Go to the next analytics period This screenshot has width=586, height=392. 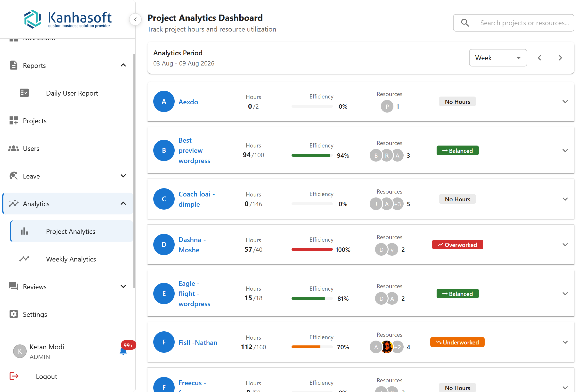(560, 58)
